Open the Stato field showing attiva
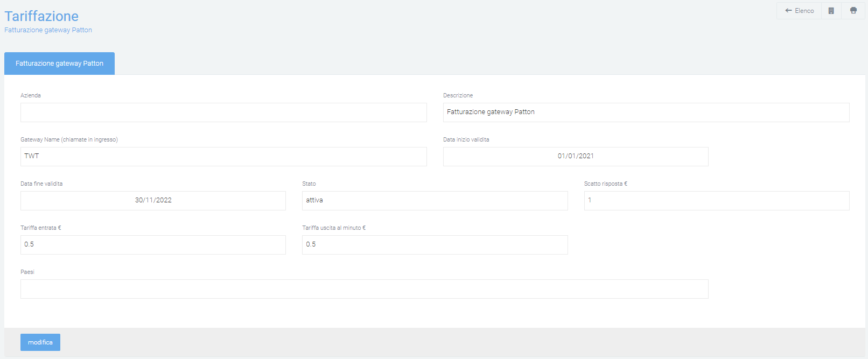868x359 pixels. point(435,201)
